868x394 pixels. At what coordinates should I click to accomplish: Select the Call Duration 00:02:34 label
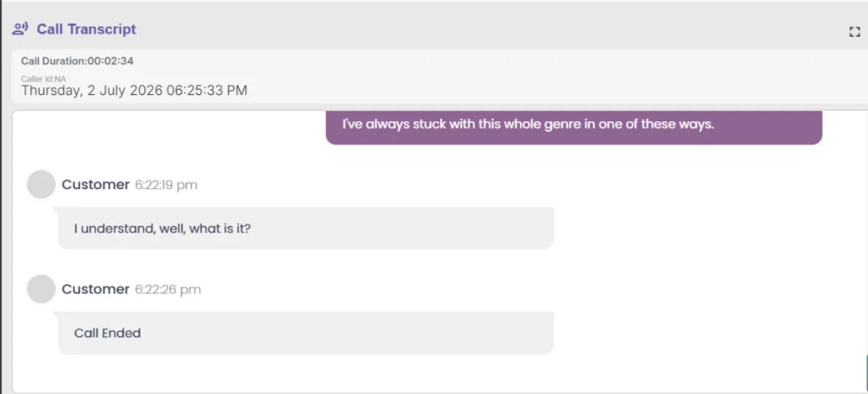[x=77, y=61]
